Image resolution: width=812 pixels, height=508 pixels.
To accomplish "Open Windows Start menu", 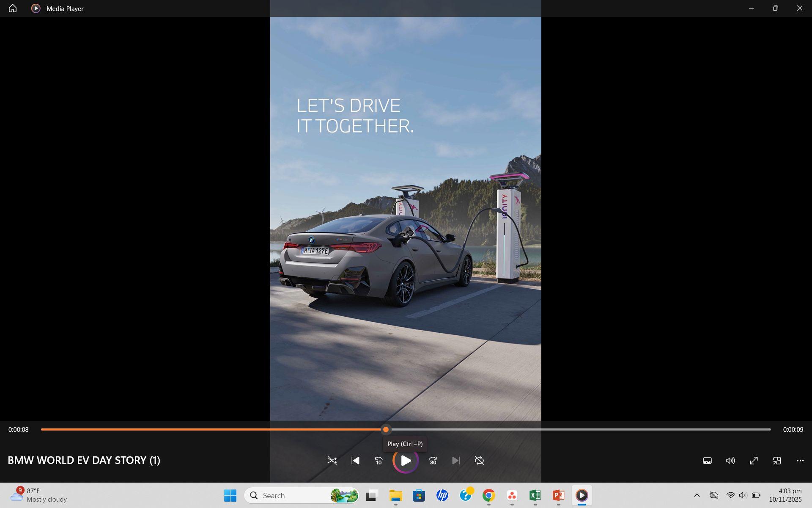I will (230, 495).
